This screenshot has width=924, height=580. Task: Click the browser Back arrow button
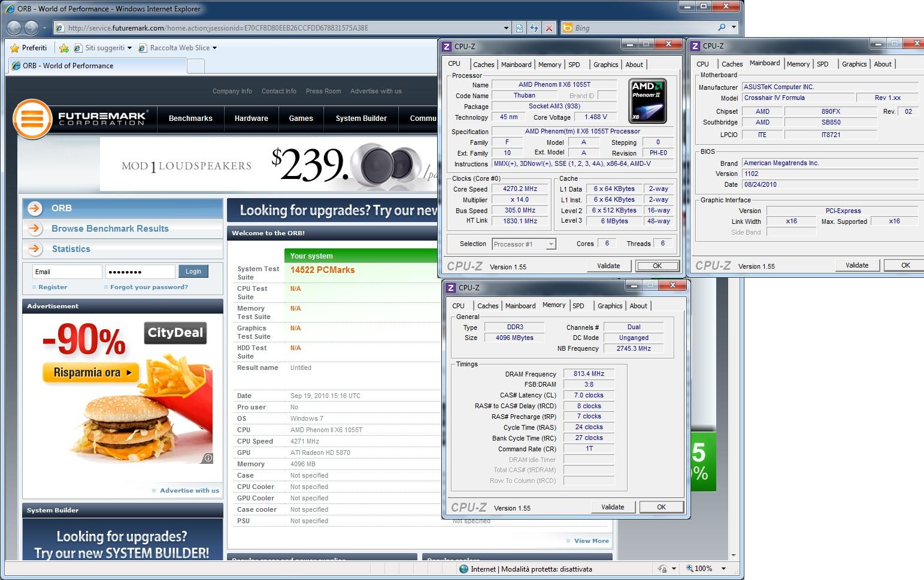click(x=14, y=28)
